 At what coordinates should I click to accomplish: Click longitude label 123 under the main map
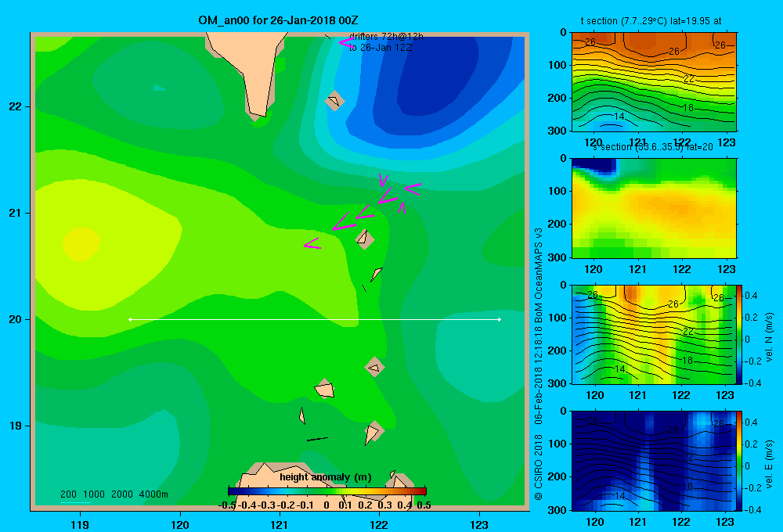click(x=479, y=524)
